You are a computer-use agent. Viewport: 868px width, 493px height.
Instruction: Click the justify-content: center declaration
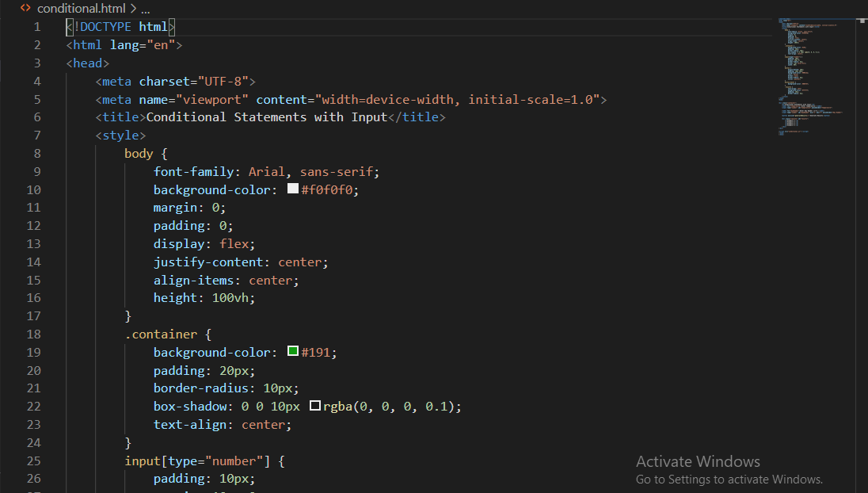(x=241, y=262)
